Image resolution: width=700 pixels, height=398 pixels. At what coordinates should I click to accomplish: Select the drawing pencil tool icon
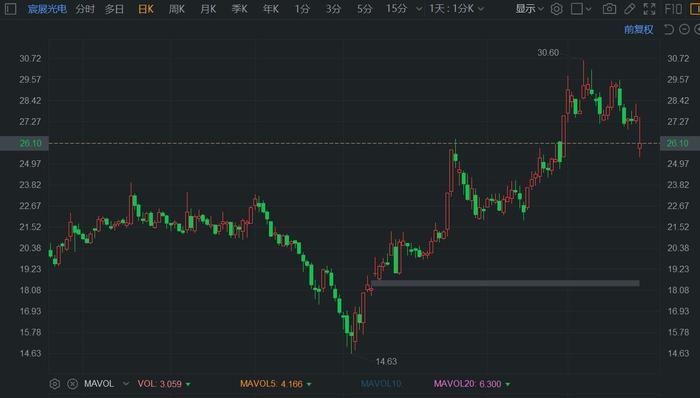(629, 8)
